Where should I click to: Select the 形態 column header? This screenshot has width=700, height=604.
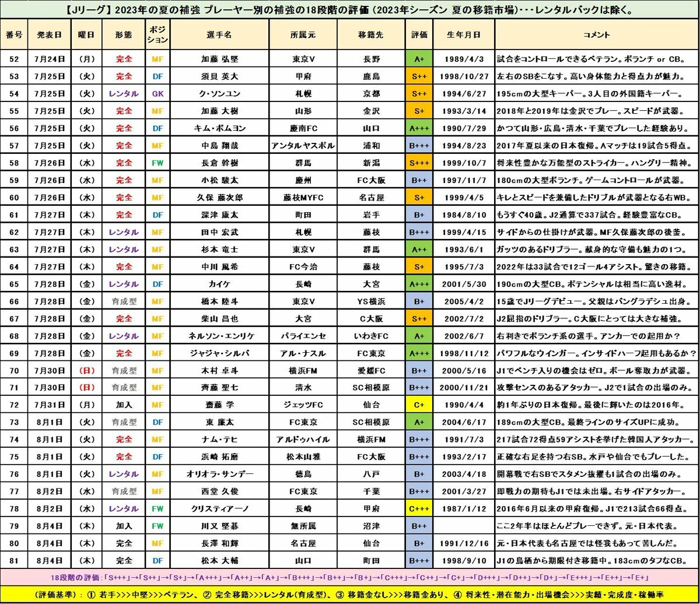[124, 35]
